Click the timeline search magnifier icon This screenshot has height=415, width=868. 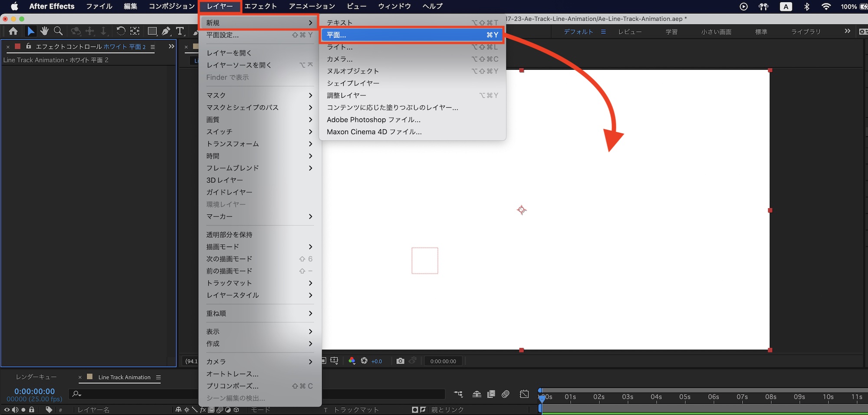[x=77, y=394]
